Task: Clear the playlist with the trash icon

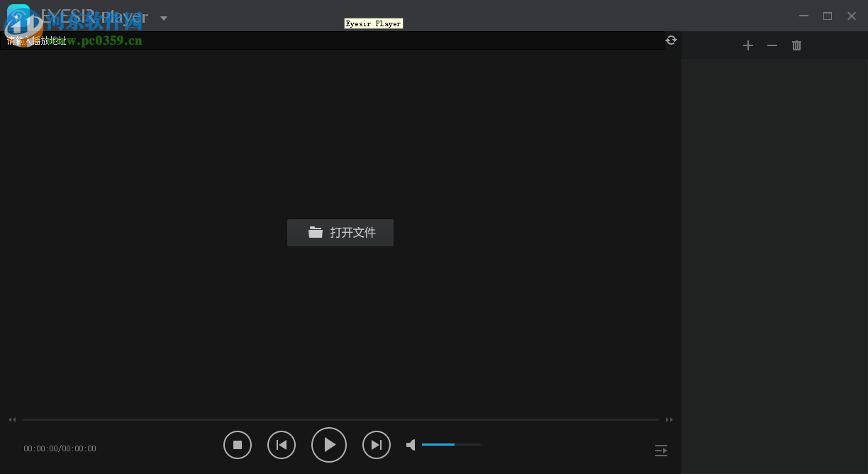Action: pos(796,45)
